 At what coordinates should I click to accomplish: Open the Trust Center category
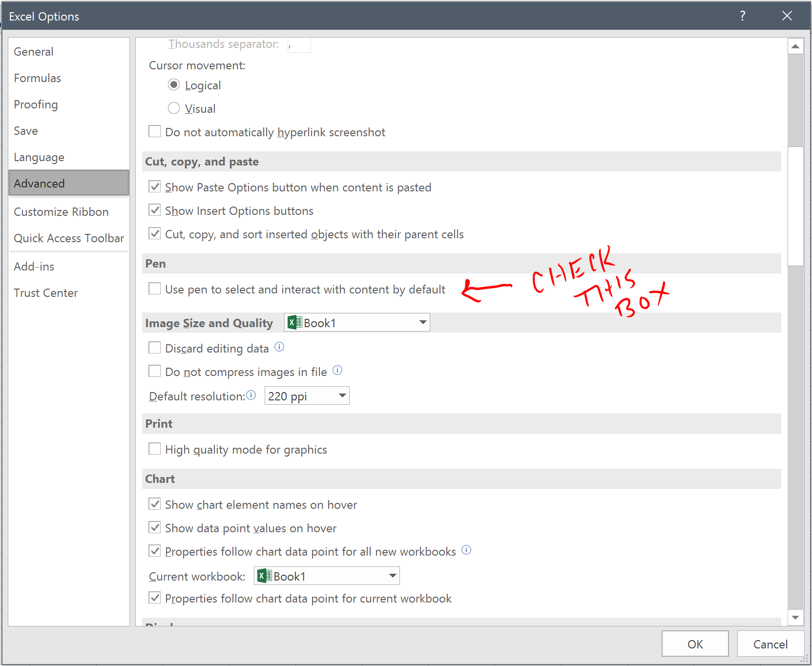pos(68,293)
